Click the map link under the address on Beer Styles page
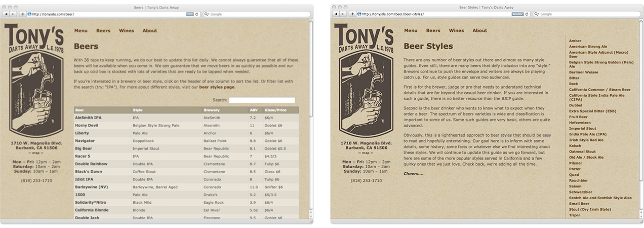This screenshot has width=644, height=228. 366,153
